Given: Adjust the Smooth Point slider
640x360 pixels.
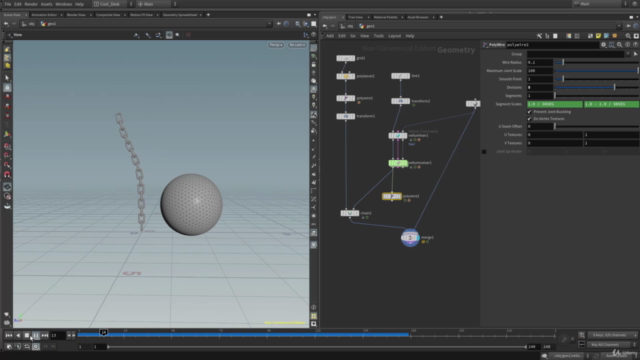Looking at the screenshot, I should [596, 79].
